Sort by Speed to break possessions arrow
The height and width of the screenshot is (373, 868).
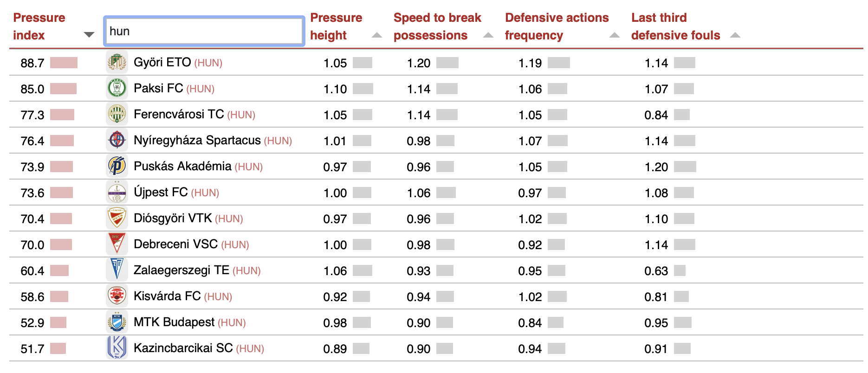point(488,35)
